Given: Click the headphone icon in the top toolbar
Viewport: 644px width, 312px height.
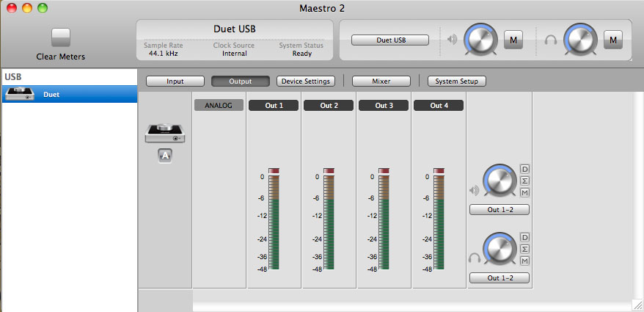Looking at the screenshot, I should click(551, 39).
